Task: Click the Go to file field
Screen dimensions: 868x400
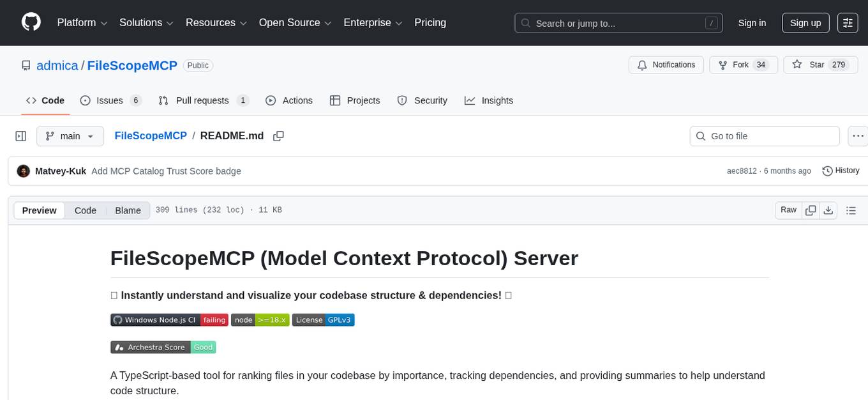Action: click(x=764, y=135)
